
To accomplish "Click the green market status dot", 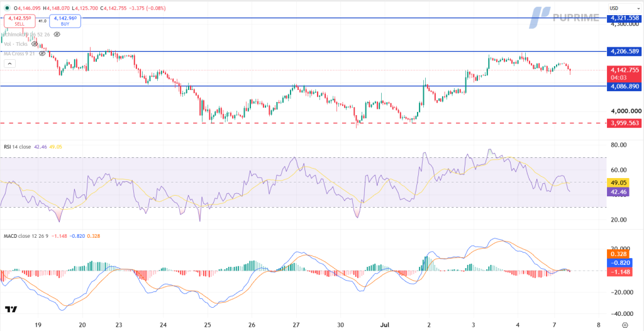I will [8, 8].
